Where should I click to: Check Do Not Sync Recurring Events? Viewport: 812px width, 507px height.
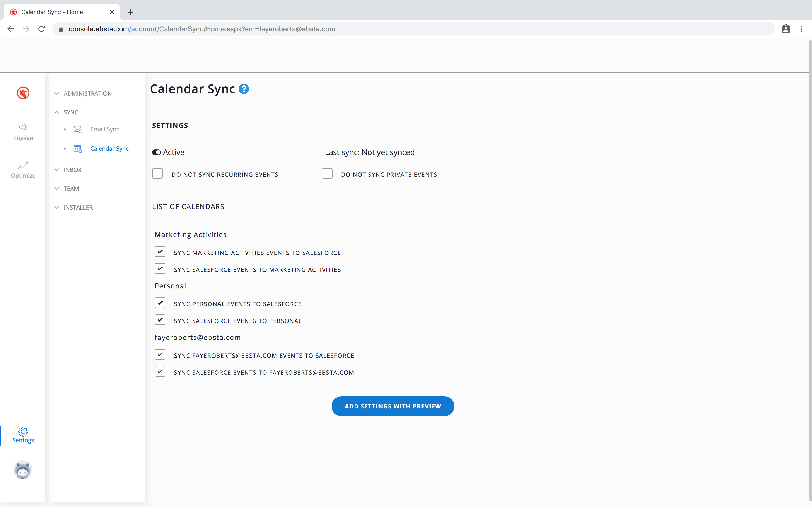tap(158, 174)
